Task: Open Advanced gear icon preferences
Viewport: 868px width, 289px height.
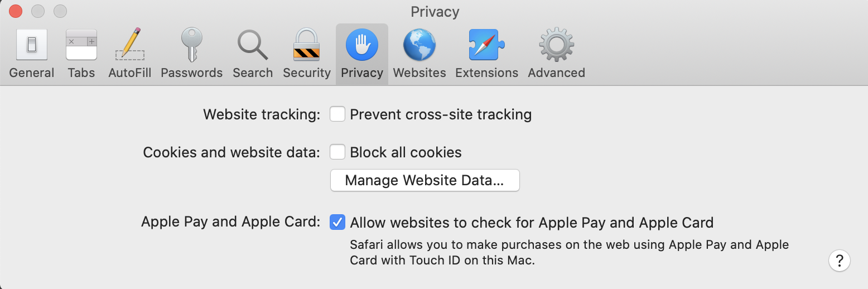Action: pos(556,45)
